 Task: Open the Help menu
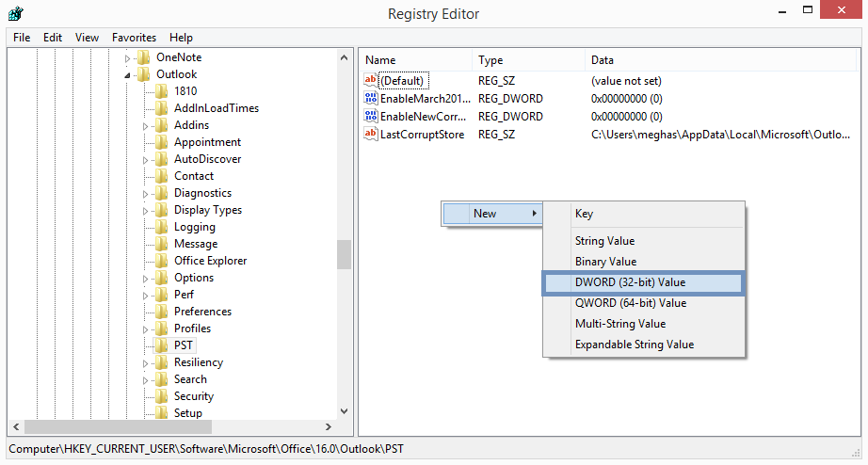coord(181,38)
